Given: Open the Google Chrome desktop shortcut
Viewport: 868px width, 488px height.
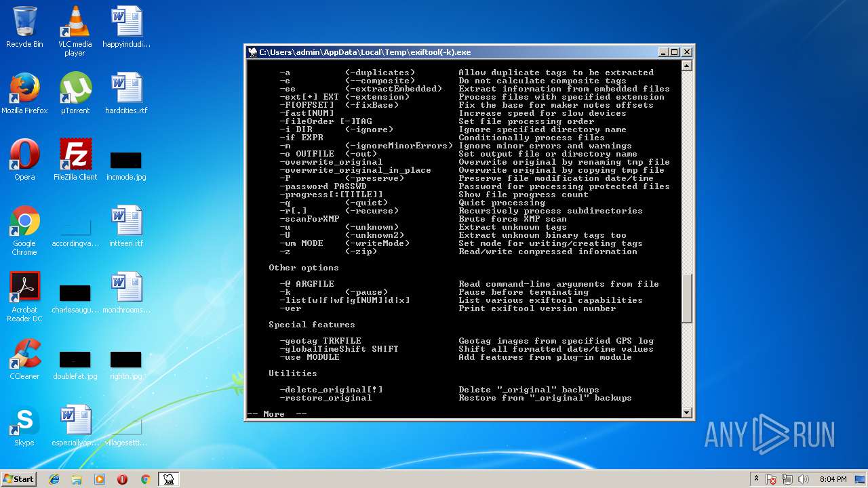Looking at the screenshot, I should pos(24,230).
